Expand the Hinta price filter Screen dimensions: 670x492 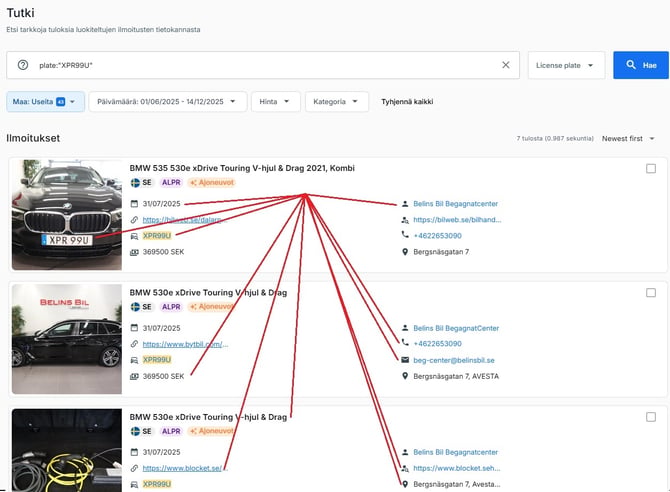click(x=274, y=102)
